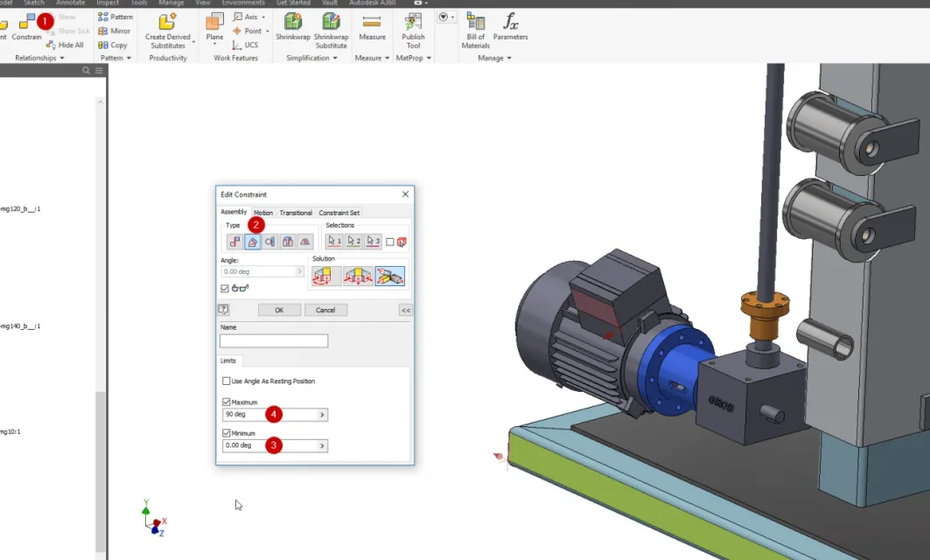930x560 pixels.
Task: Click the constraint Name input field
Action: coord(274,340)
